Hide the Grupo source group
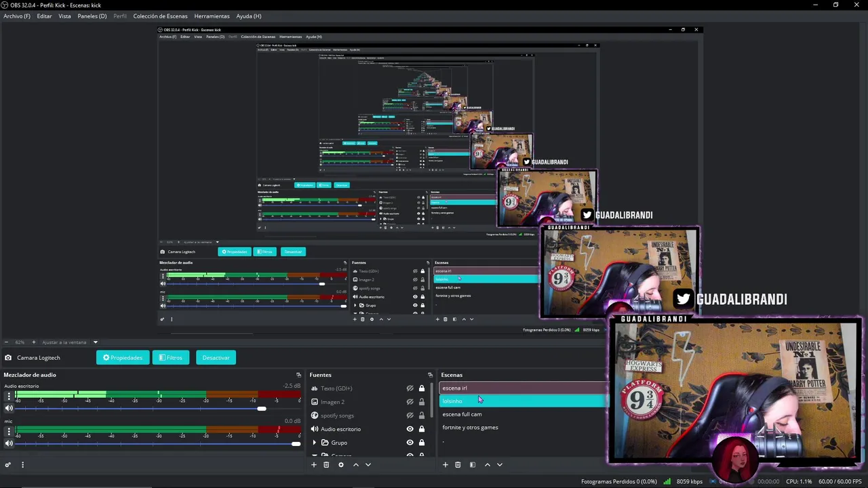Viewport: 868px width, 488px height. [x=410, y=443]
